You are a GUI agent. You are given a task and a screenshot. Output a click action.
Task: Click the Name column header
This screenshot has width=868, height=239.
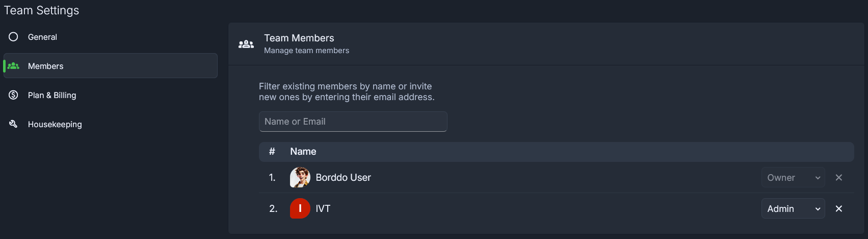303,152
